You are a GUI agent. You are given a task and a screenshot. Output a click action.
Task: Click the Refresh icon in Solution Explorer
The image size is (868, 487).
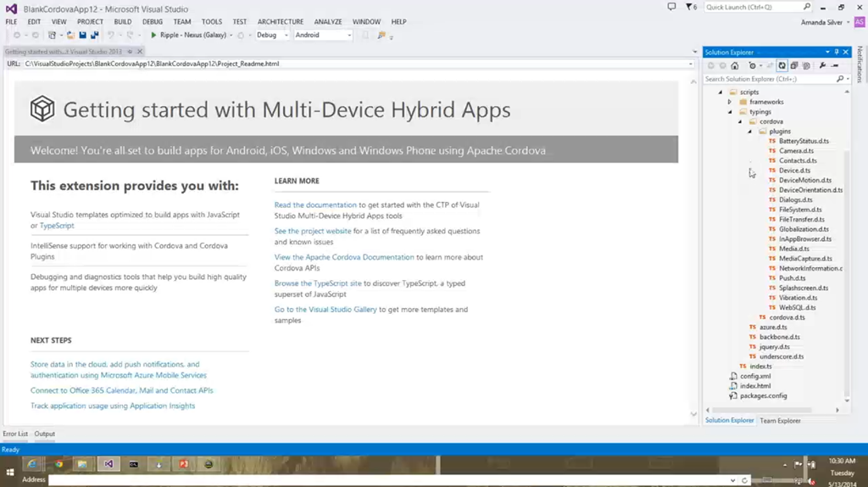point(782,65)
